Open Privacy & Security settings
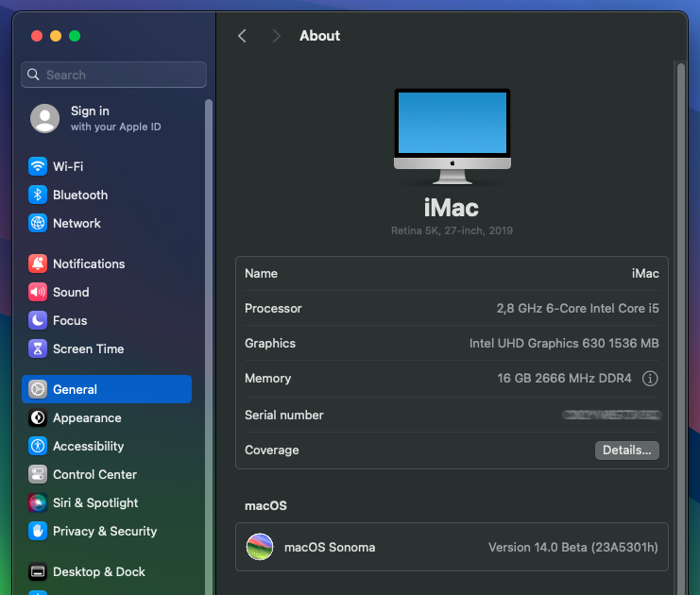Image resolution: width=700 pixels, height=595 pixels. pyautogui.click(x=107, y=531)
